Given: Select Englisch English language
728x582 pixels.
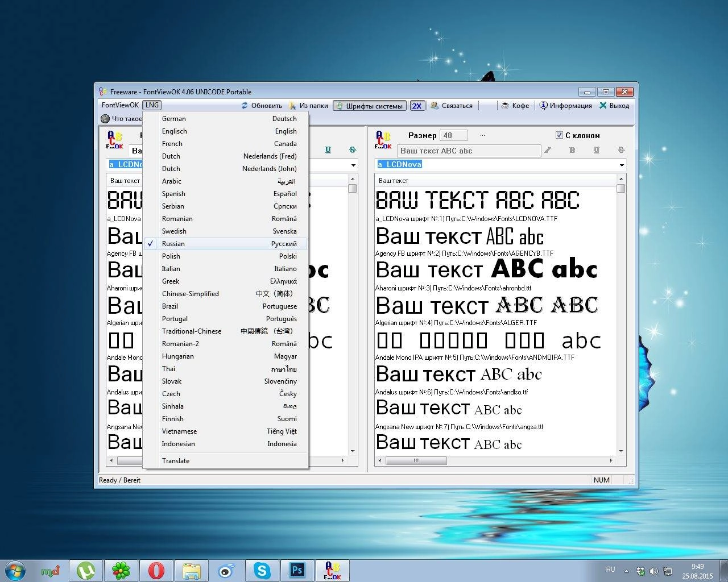Looking at the screenshot, I should (225, 131).
